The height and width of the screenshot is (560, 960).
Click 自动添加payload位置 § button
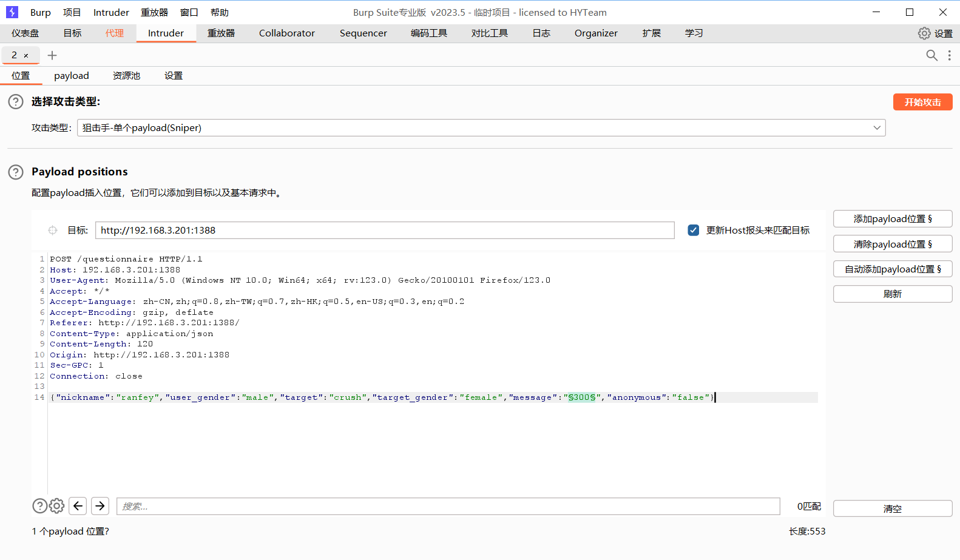click(893, 269)
